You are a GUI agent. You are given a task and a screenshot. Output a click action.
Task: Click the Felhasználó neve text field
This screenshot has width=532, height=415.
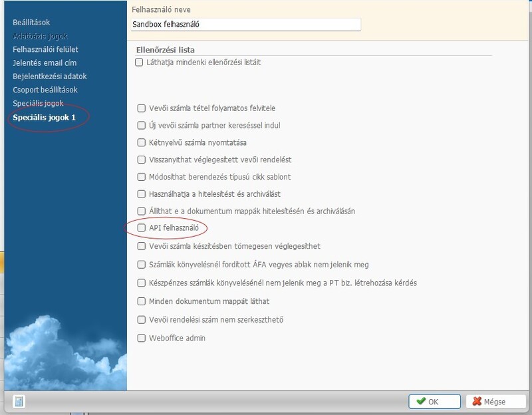(245, 24)
